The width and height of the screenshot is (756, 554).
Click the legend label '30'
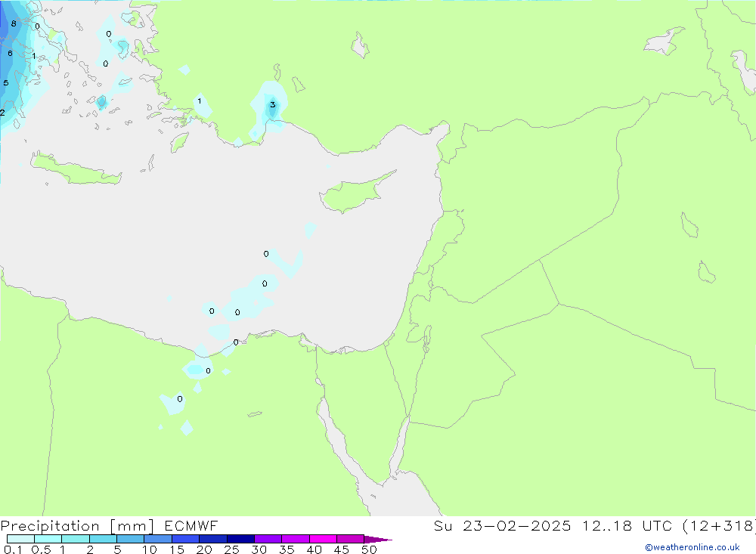pos(259,549)
